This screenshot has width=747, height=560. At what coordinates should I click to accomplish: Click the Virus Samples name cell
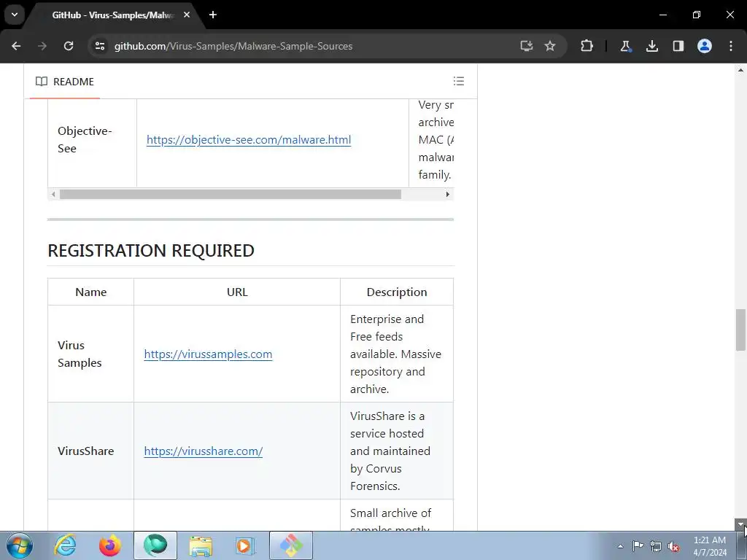(91, 354)
